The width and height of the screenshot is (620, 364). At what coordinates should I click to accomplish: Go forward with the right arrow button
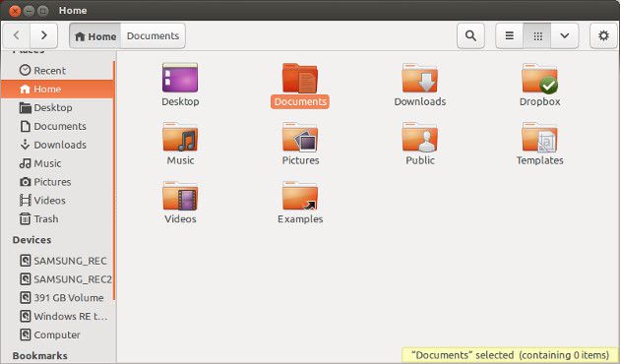point(44,35)
